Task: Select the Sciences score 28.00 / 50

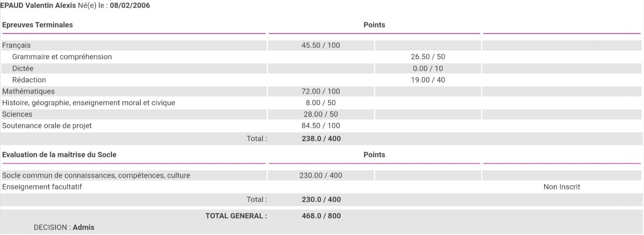Action: click(320, 114)
